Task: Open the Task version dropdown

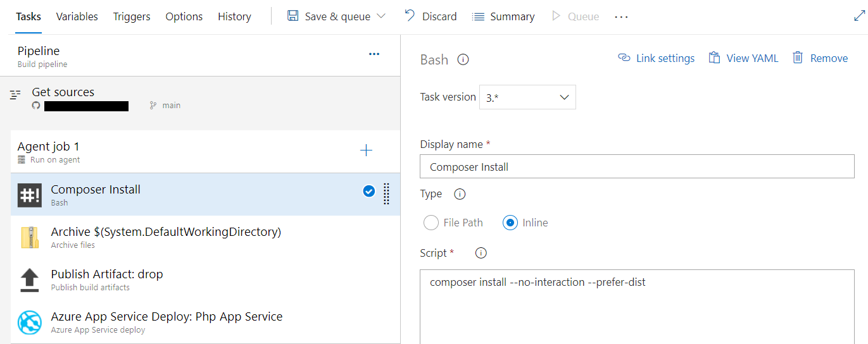Action: pyautogui.click(x=527, y=97)
